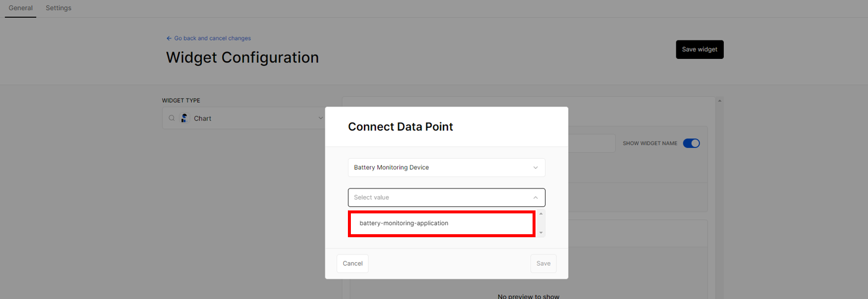Click the widget name input field
The width and height of the screenshot is (868, 299).
pyautogui.click(x=591, y=143)
